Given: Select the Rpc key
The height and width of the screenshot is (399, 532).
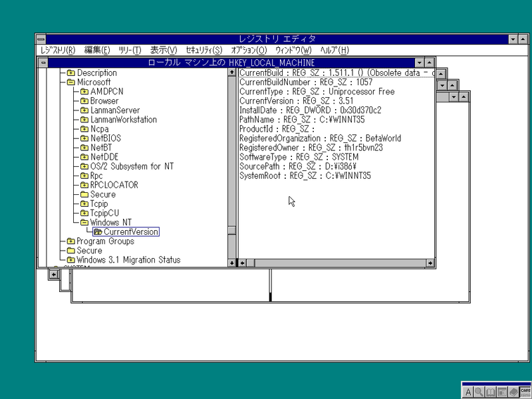Looking at the screenshot, I should click(x=96, y=176).
